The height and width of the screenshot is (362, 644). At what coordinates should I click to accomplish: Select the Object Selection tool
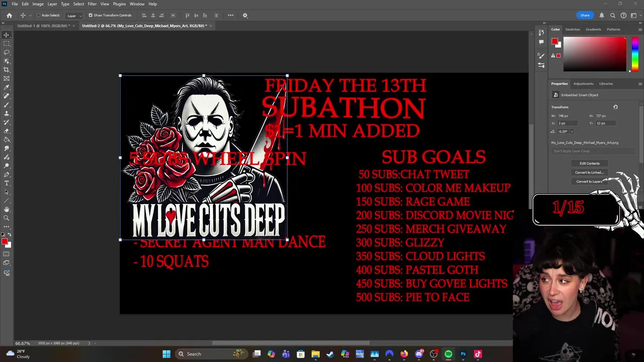(x=7, y=61)
